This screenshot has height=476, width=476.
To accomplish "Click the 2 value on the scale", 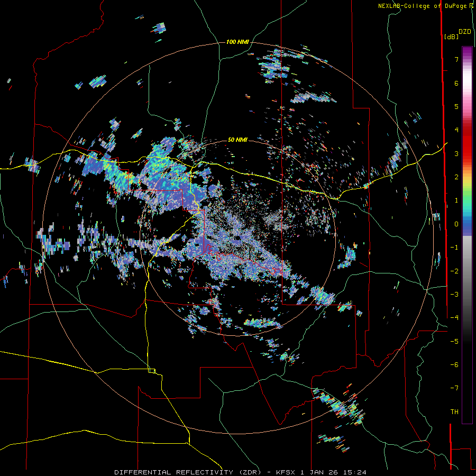I will (x=456, y=177).
